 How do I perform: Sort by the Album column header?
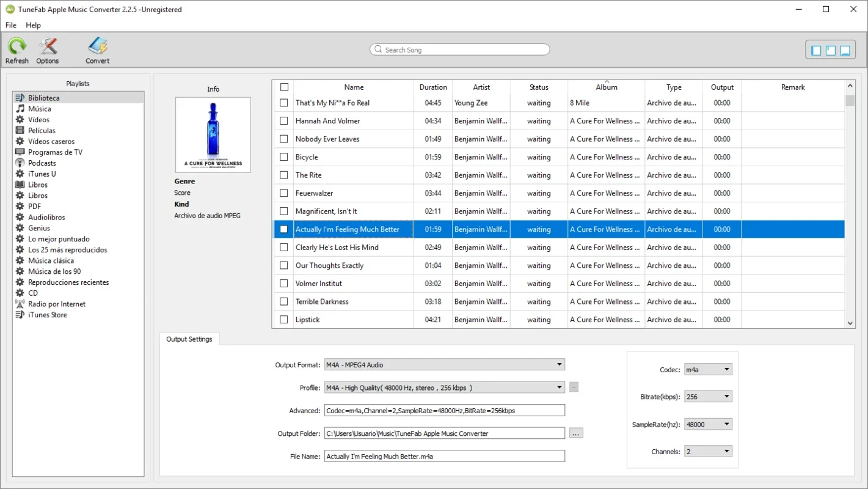click(x=607, y=87)
